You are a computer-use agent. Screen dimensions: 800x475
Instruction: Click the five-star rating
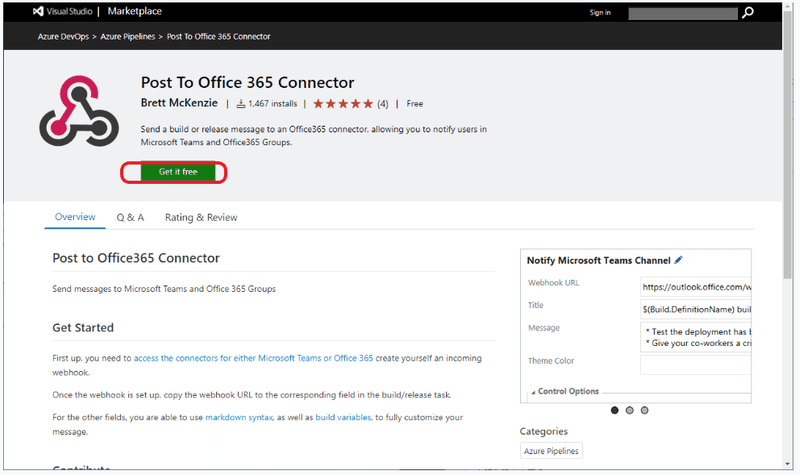[343, 104]
